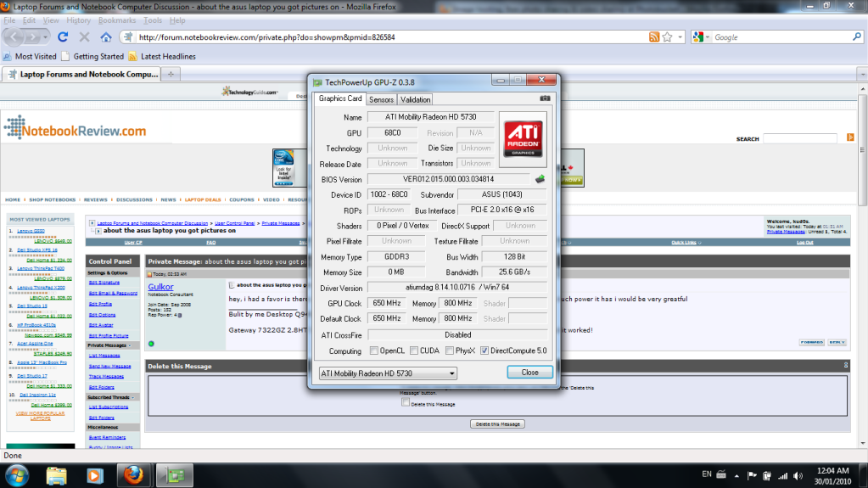Click the Google search magnifier icon

tap(857, 36)
